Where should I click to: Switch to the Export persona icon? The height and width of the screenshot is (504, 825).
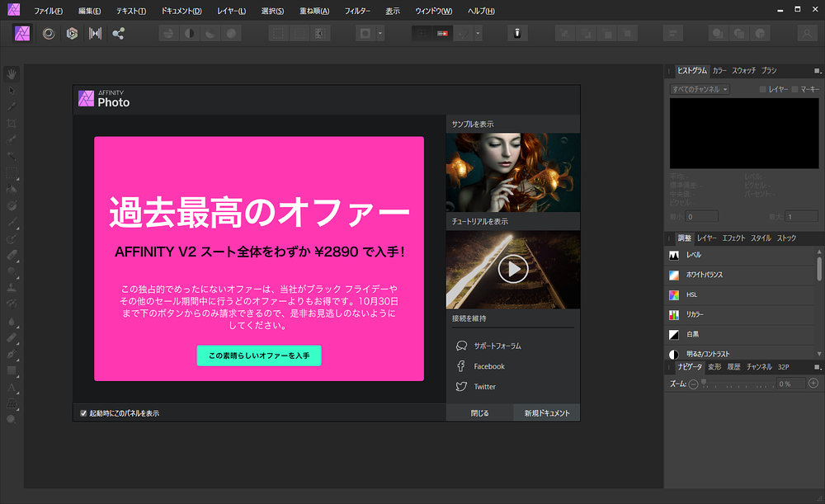coord(118,34)
